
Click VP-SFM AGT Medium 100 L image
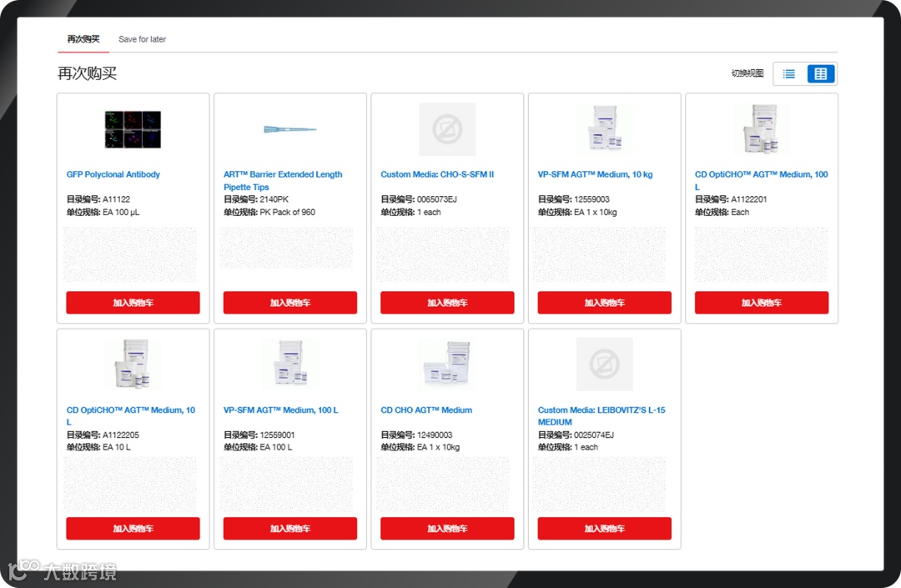pyautogui.click(x=290, y=363)
